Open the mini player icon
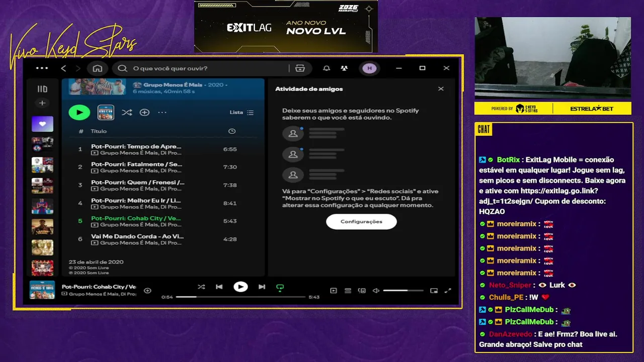644x362 pixels. pos(434,291)
